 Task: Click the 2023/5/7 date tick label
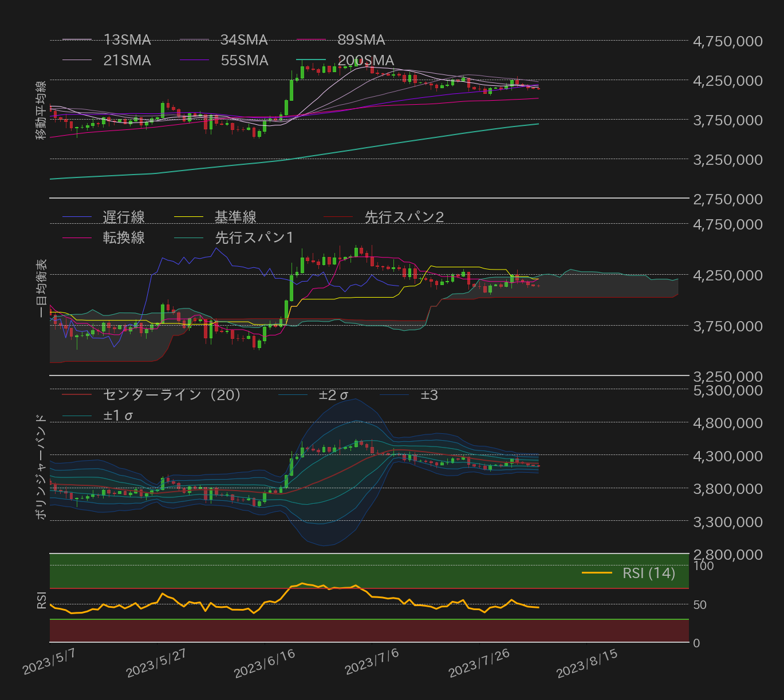(48, 662)
